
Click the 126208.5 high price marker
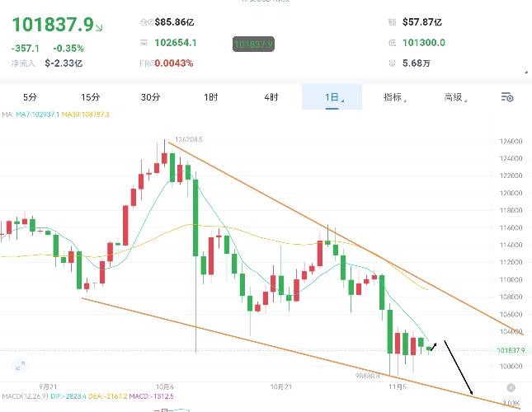coord(189,139)
